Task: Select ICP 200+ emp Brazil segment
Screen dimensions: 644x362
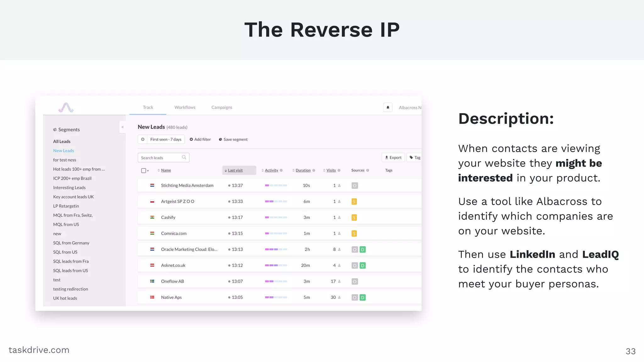Action: (72, 178)
